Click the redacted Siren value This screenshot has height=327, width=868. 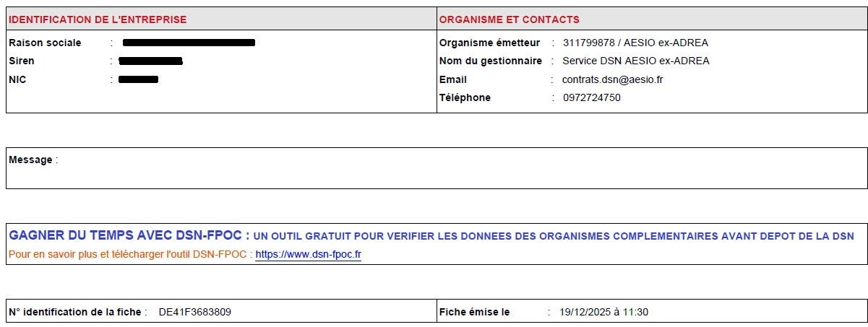[150, 61]
